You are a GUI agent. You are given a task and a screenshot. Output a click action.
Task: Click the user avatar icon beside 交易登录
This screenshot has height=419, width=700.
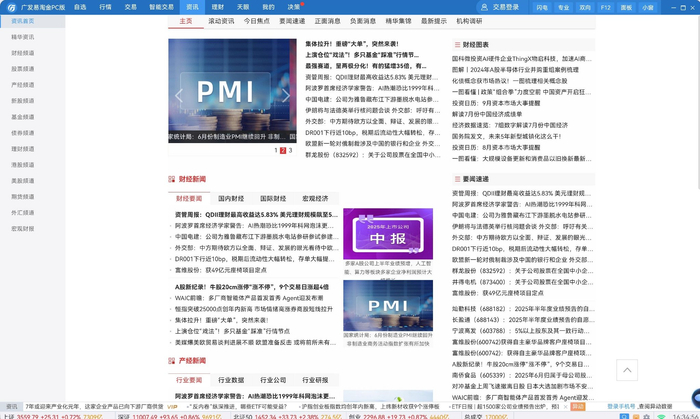point(484,7)
